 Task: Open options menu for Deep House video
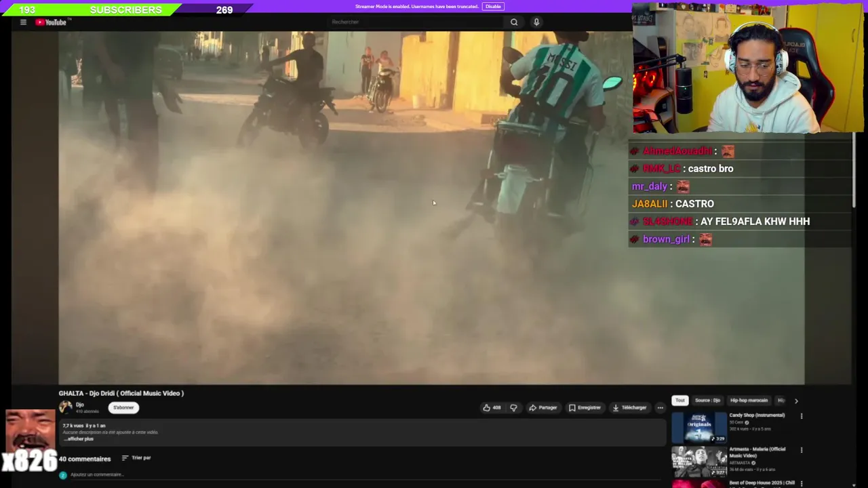click(802, 484)
